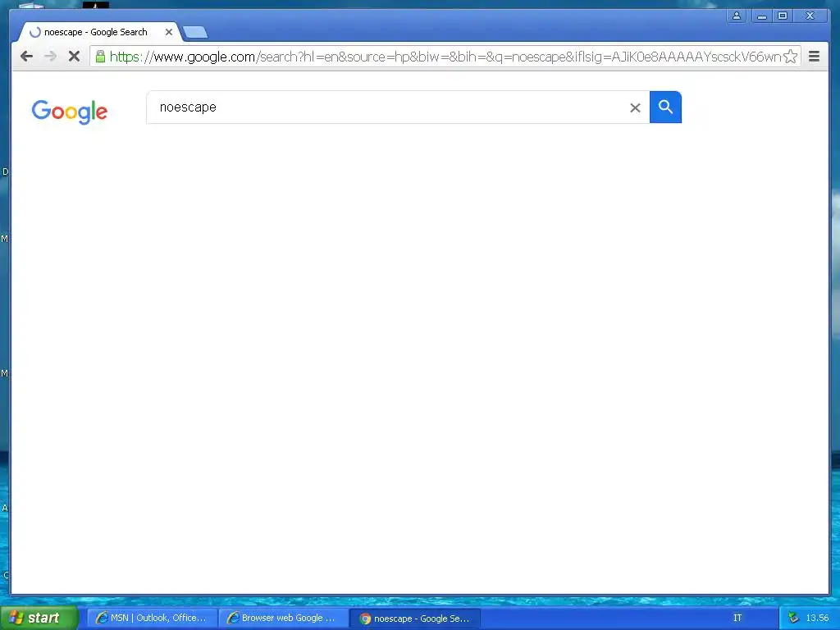Open Chrome user profile button

(737, 16)
